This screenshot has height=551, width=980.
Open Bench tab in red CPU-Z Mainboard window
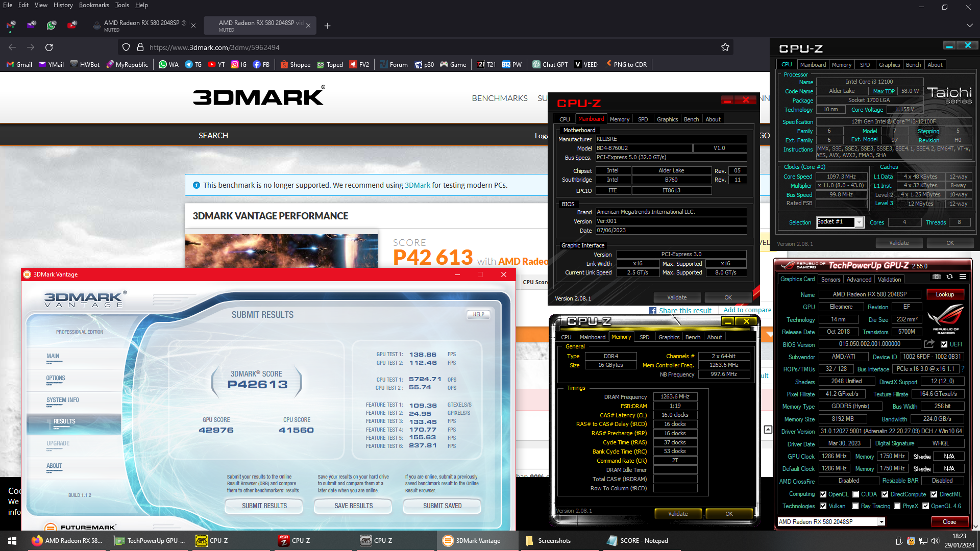[x=691, y=119]
